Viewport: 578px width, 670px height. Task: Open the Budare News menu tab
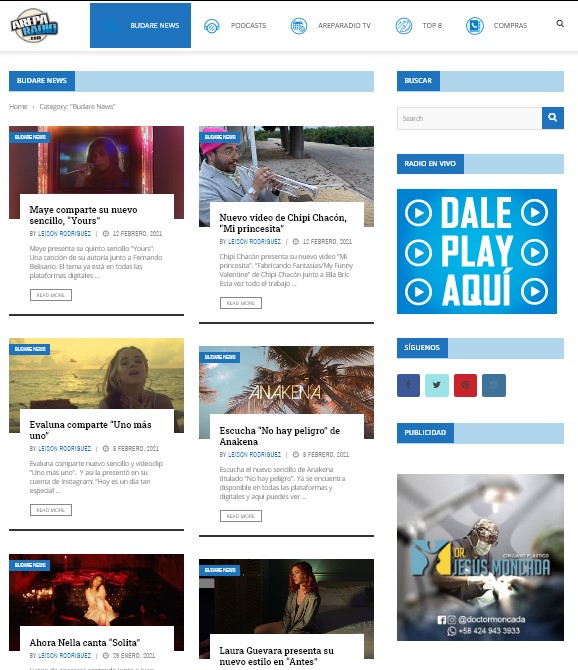pyautogui.click(x=141, y=26)
